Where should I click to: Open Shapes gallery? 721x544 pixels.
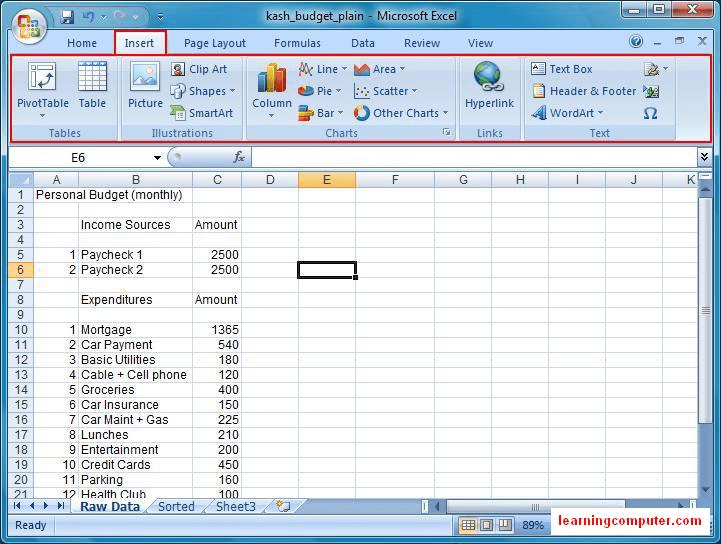point(202,91)
